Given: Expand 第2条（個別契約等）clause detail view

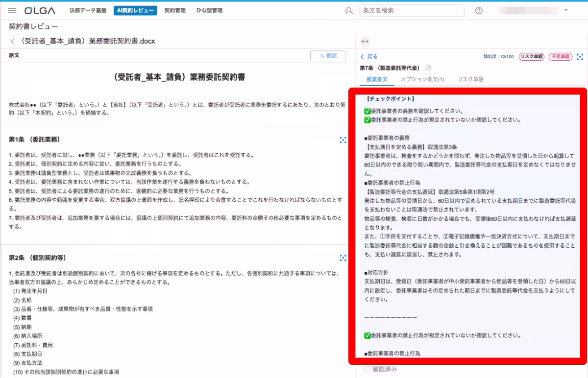Looking at the screenshot, I should (343, 258).
